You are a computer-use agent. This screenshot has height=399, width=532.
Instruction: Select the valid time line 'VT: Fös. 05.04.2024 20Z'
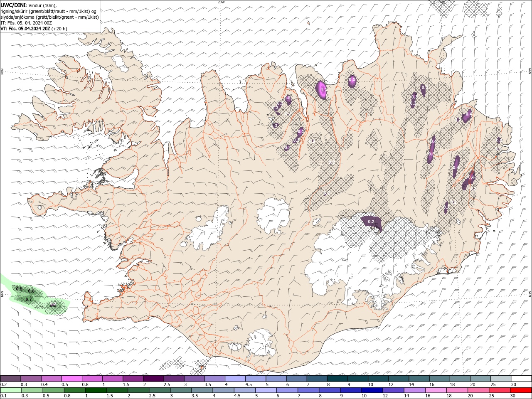coord(25,29)
